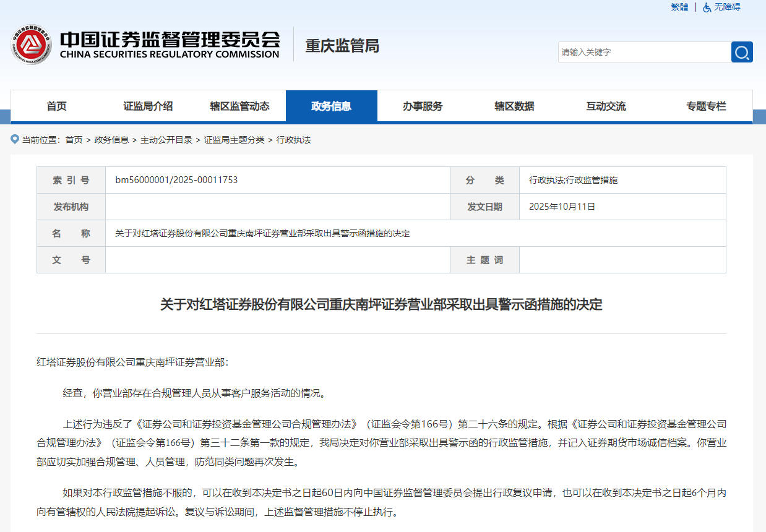
Task: Navigate to 证监局主题分类 breadcrumb
Action: pyautogui.click(x=234, y=140)
